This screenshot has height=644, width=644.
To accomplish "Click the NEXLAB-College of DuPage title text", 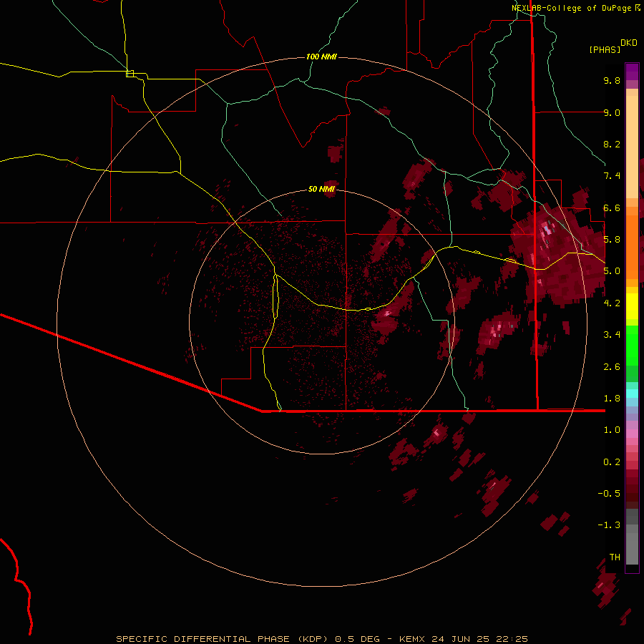I will [571, 8].
